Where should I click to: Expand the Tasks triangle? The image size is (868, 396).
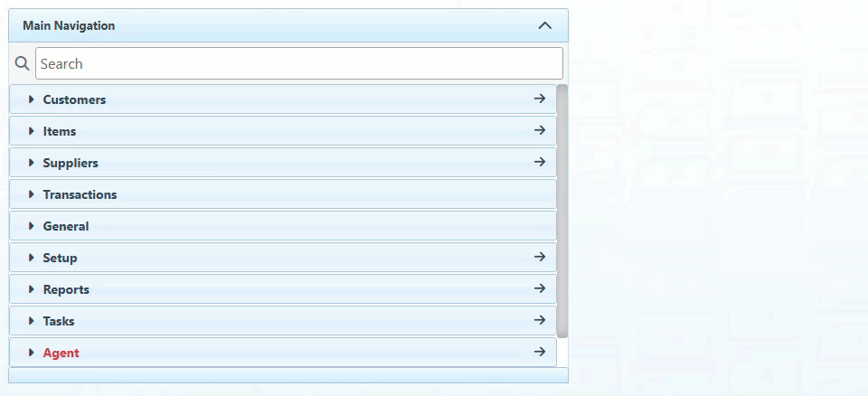coord(32,321)
